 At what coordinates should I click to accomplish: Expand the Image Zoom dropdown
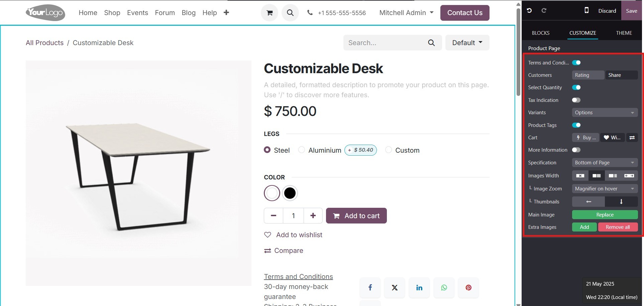[x=605, y=189]
